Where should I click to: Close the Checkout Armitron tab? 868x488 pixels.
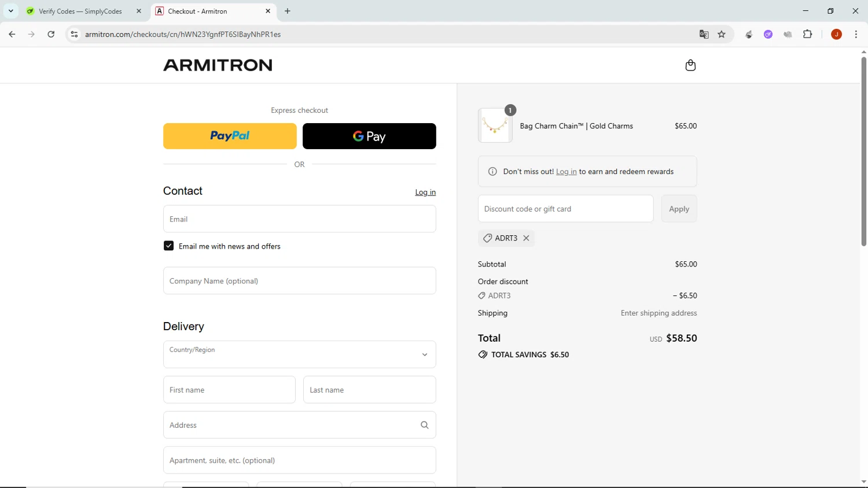click(268, 11)
